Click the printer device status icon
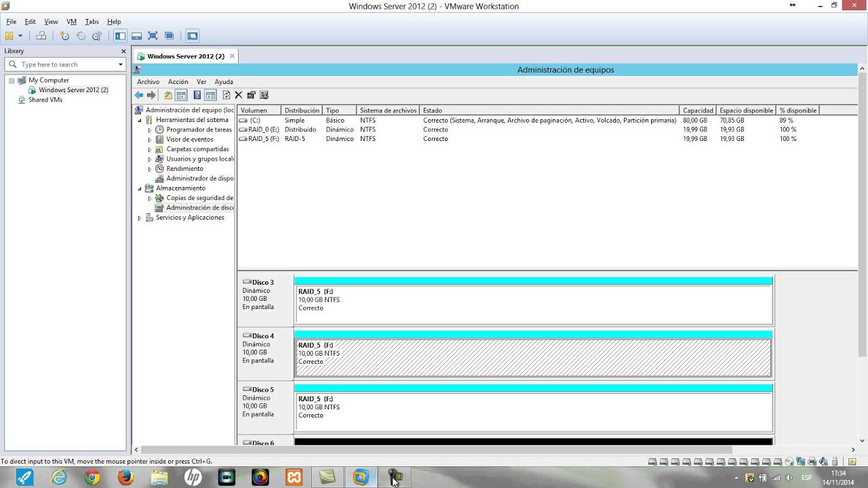868x488 pixels. (812, 462)
